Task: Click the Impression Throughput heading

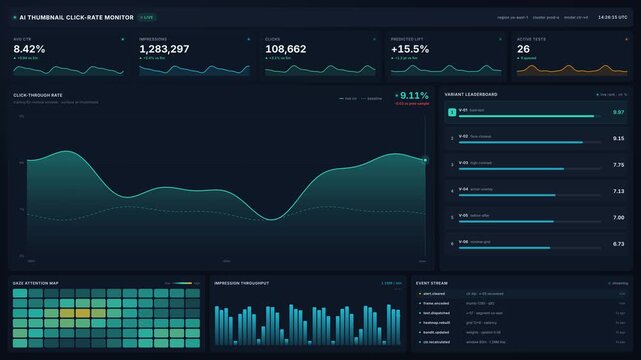Action: pyautogui.click(x=242, y=283)
